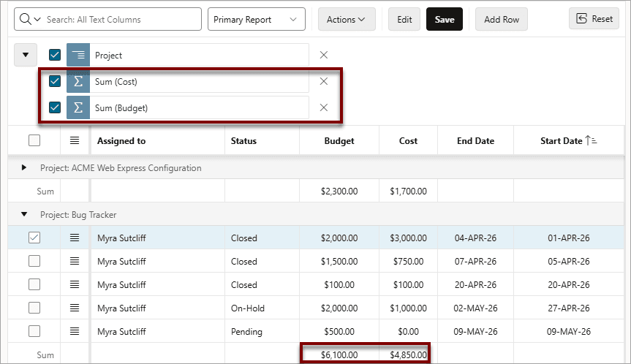Click the Sum (Budget) sigma icon
This screenshot has width=631, height=364.
[x=78, y=107]
